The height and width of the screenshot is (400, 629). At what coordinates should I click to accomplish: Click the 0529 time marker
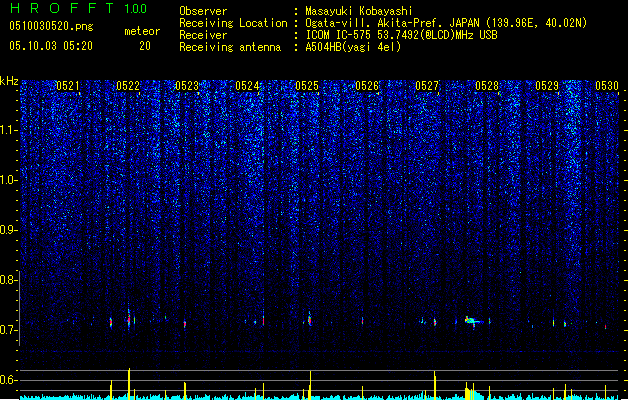pos(547,86)
